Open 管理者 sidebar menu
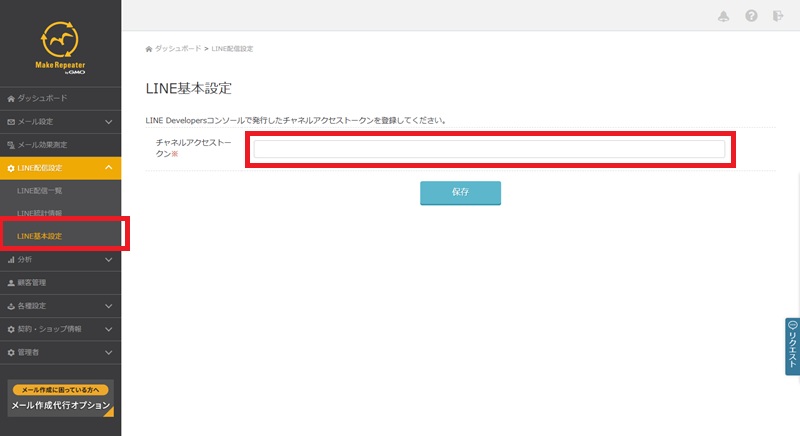The image size is (800, 436). (x=60, y=352)
